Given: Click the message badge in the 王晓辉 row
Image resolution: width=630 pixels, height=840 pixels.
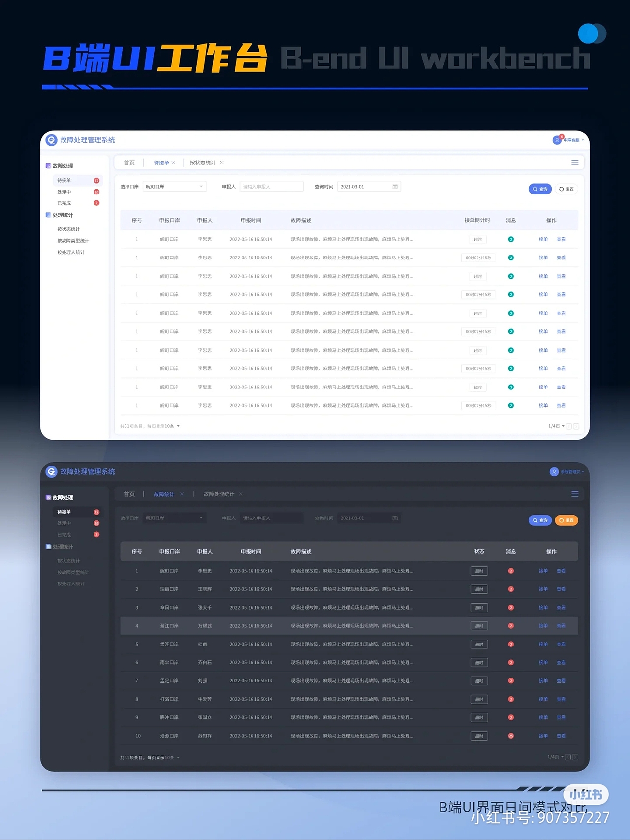Looking at the screenshot, I should 511,589.
